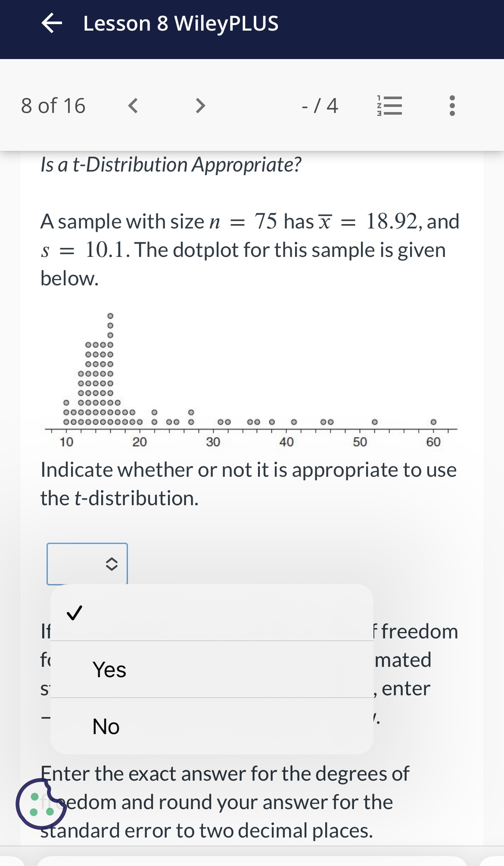
Task: Tap the previous question chevron
Action: click(x=134, y=106)
